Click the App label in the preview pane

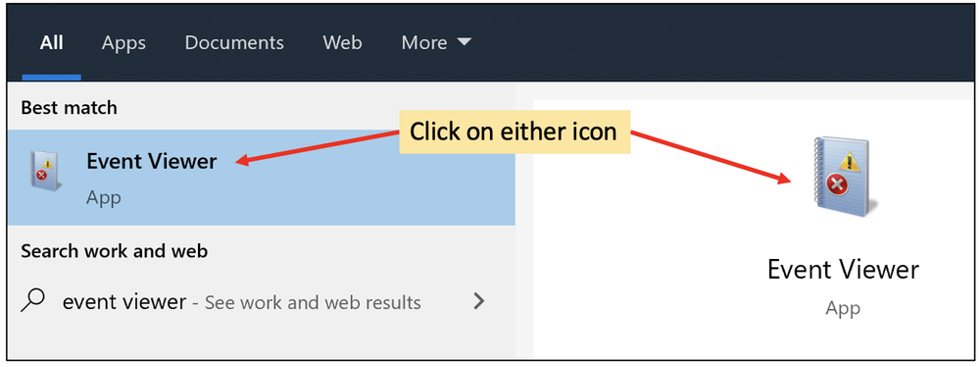(x=843, y=308)
